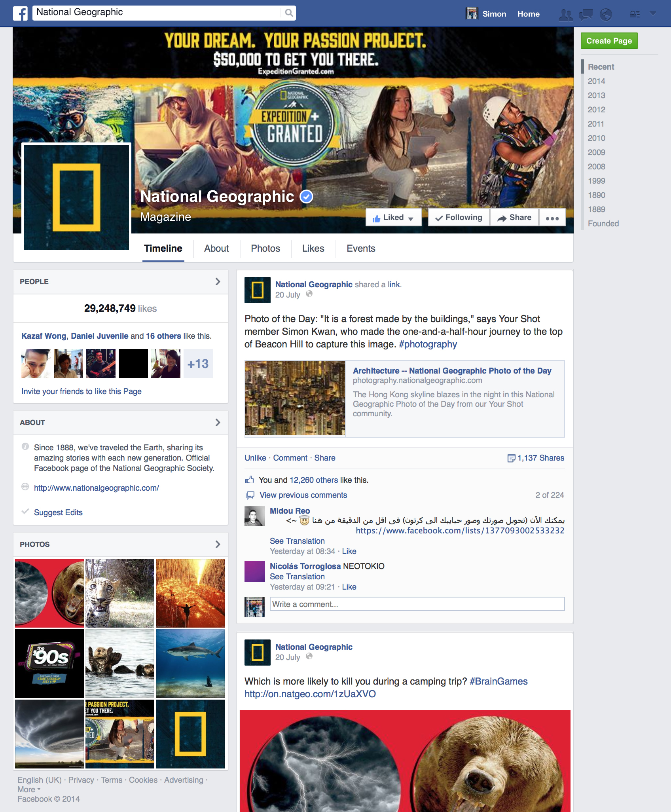Open the 90s photo thumbnail
This screenshot has width=671, height=812.
tap(49, 664)
